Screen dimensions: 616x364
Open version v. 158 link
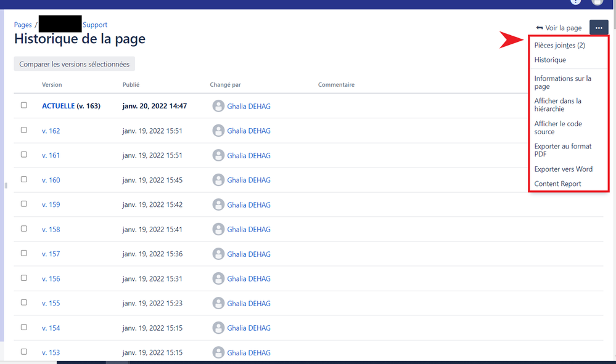[x=51, y=230]
